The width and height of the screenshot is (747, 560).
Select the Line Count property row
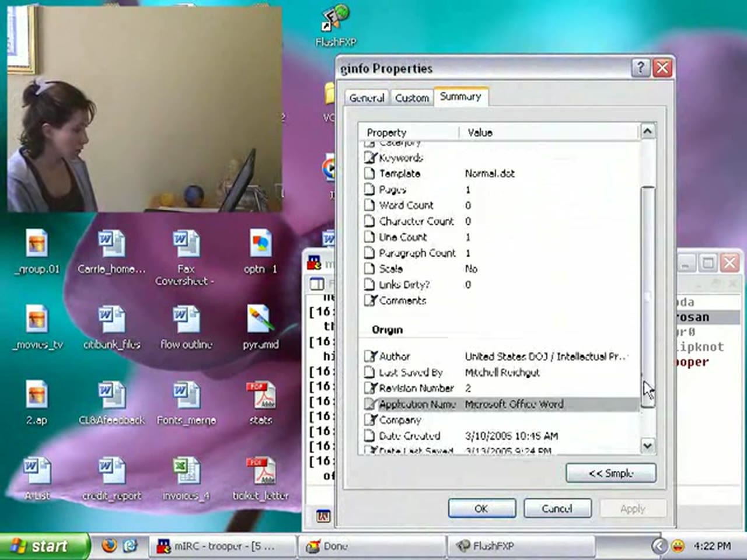[500, 237]
